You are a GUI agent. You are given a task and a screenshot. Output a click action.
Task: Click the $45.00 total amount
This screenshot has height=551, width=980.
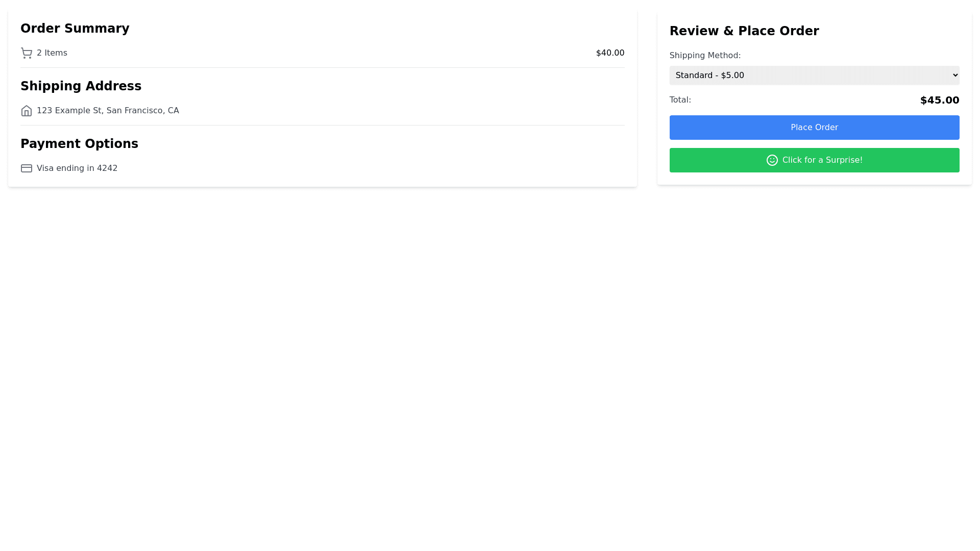click(939, 101)
